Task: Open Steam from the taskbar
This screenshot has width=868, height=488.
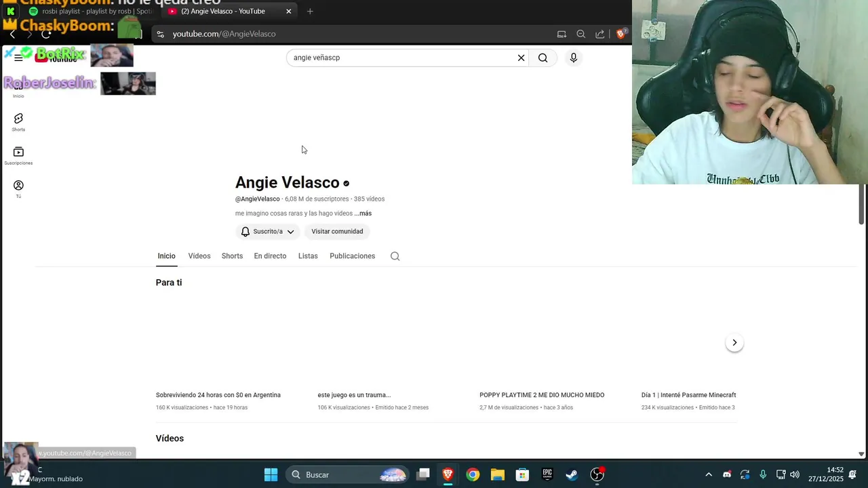Action: click(572, 474)
